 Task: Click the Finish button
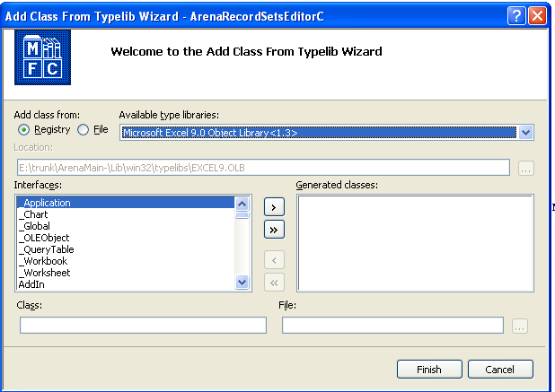tap(428, 370)
